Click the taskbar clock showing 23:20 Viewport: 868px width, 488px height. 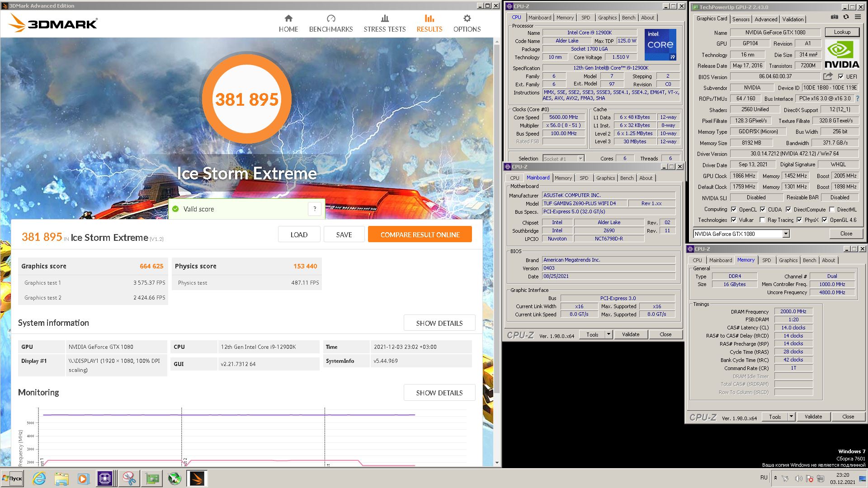(843, 478)
